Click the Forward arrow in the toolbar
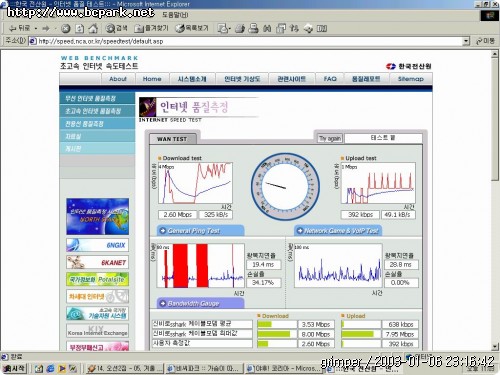 click(46, 28)
